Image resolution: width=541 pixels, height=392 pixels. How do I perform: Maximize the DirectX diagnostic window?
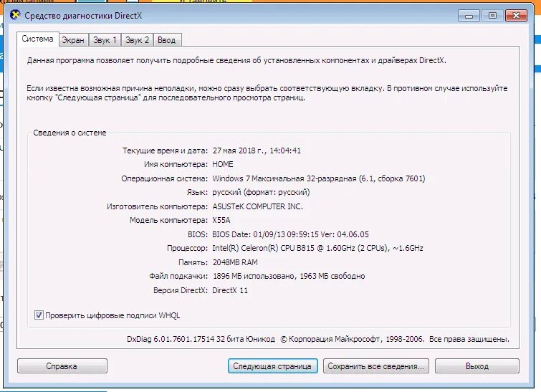tap(492, 16)
